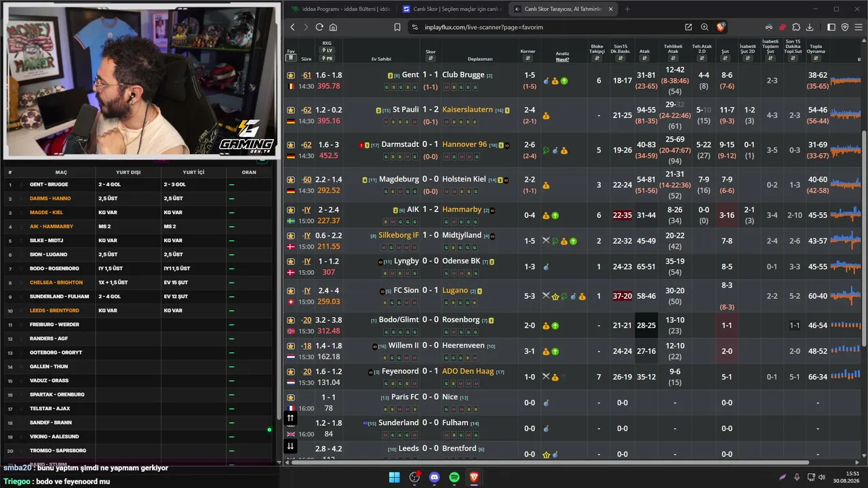868x488 pixels.
Task: Sort by Bloke Takipçi column
Action: 597,59
